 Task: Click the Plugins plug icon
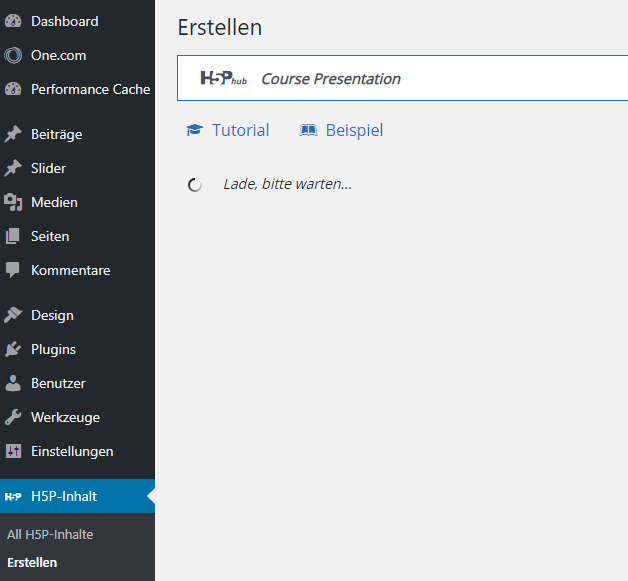point(13,349)
